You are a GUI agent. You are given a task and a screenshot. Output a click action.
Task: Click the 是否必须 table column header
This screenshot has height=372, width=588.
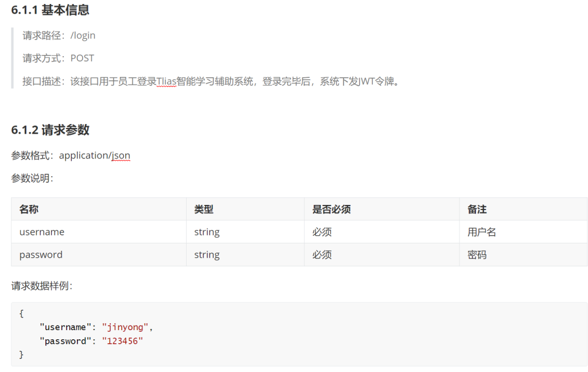tap(331, 210)
